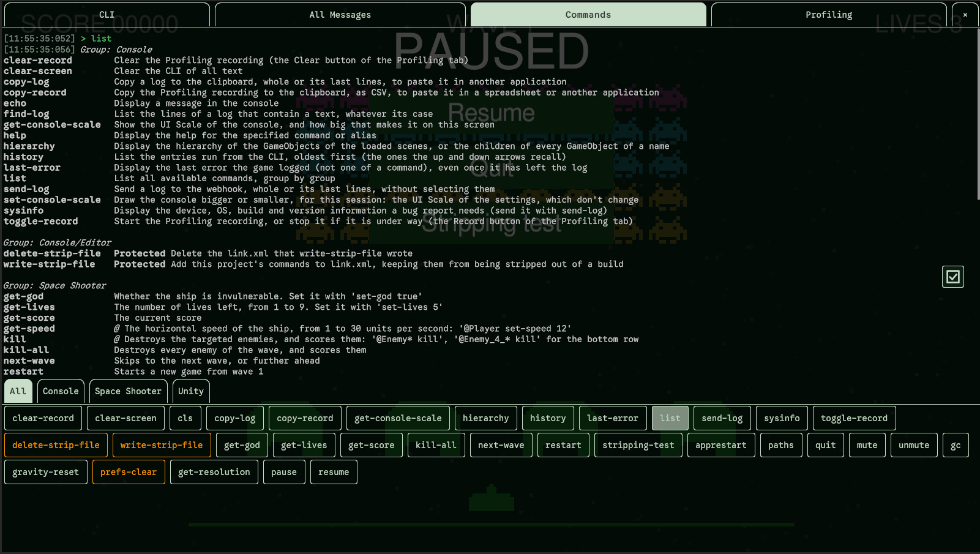Run the clear-record command button

(43, 418)
